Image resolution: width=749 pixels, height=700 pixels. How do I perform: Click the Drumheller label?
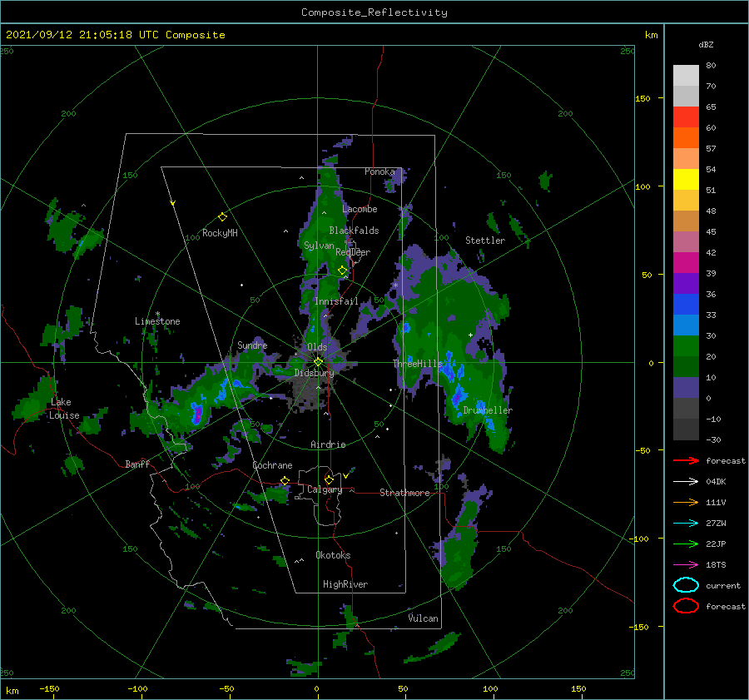point(488,410)
